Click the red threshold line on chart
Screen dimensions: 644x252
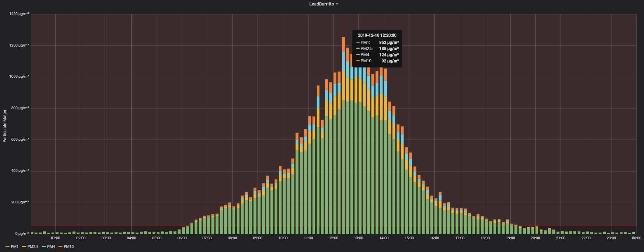tap(103, 226)
